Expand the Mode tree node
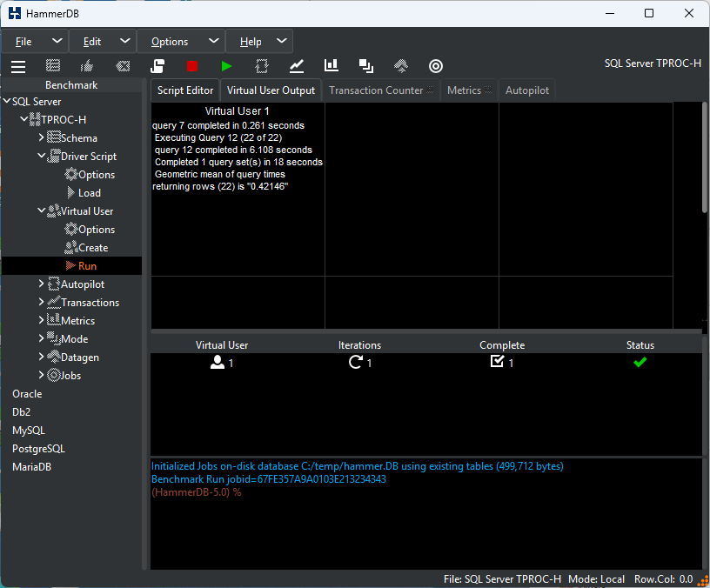The width and height of the screenshot is (710, 588). [x=41, y=338]
